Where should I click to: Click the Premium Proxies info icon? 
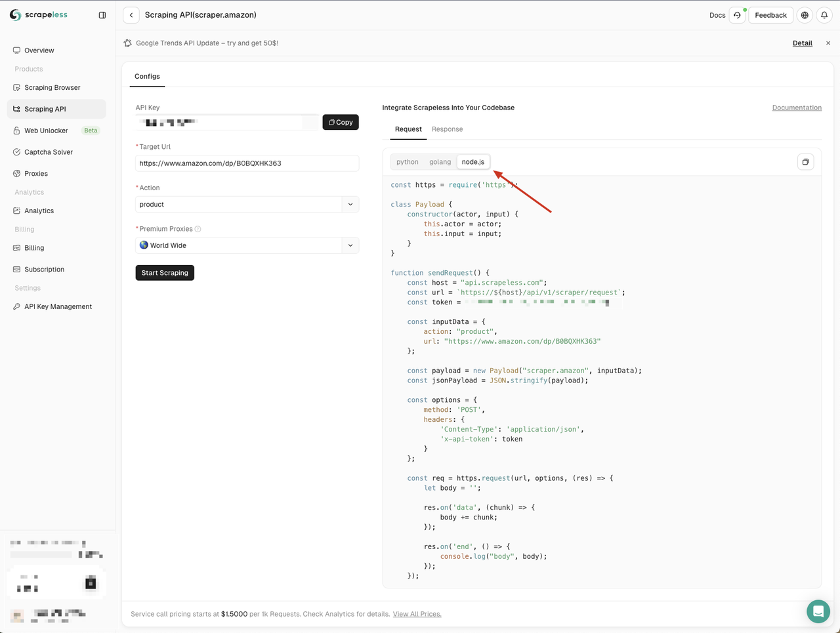point(198,229)
